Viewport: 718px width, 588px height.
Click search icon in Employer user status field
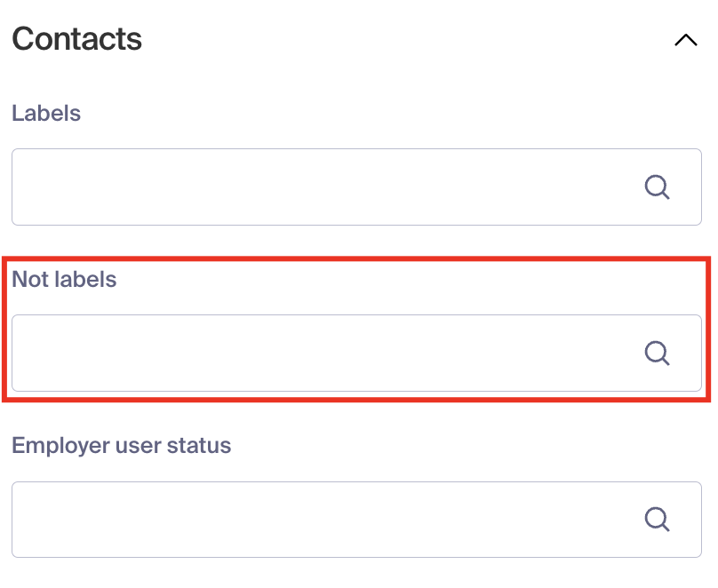(x=657, y=519)
